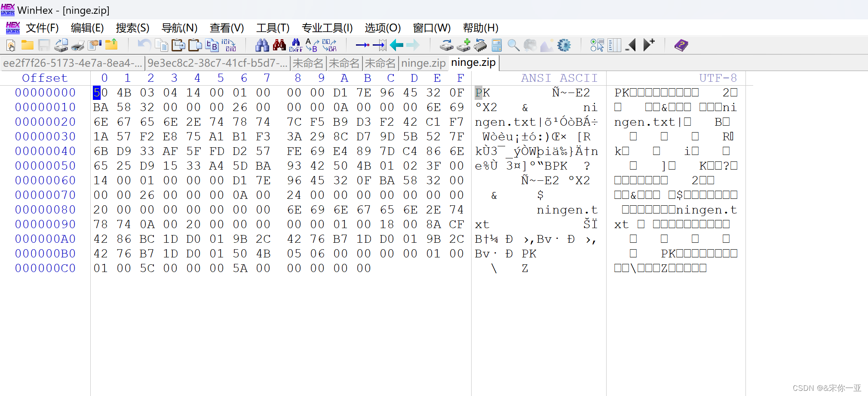868x396 pixels.
Task: Switch to the third 未命名 tab
Action: pos(380,63)
